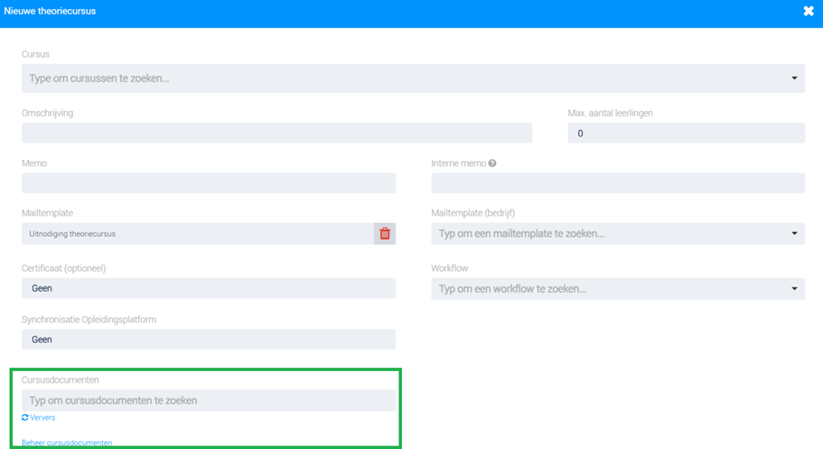The image size is (823, 449).
Task: Focus the Omschrijving text field
Action: 277,133
